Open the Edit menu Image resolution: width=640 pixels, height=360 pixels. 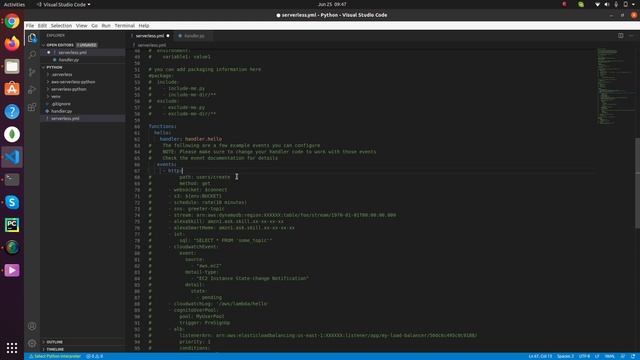42,25
